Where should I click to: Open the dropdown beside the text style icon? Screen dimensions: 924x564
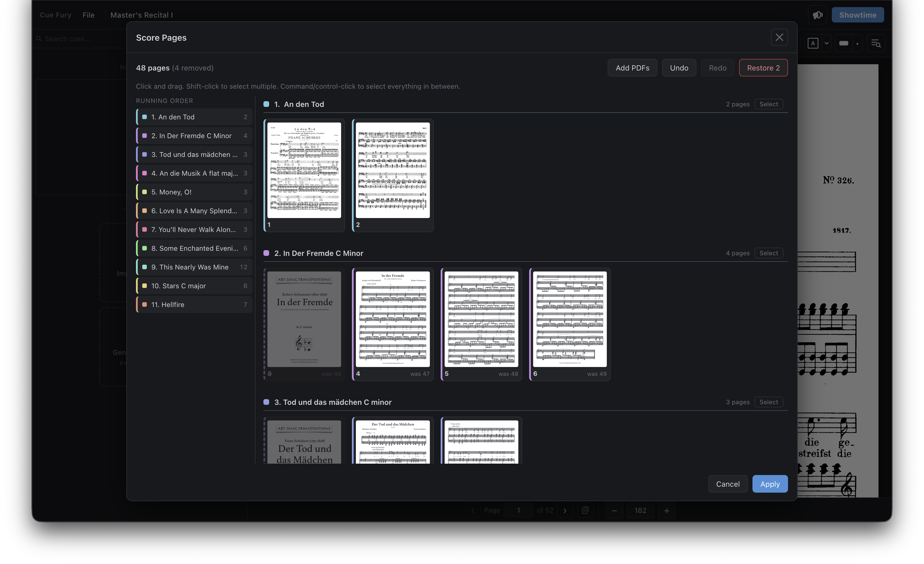pos(826,43)
